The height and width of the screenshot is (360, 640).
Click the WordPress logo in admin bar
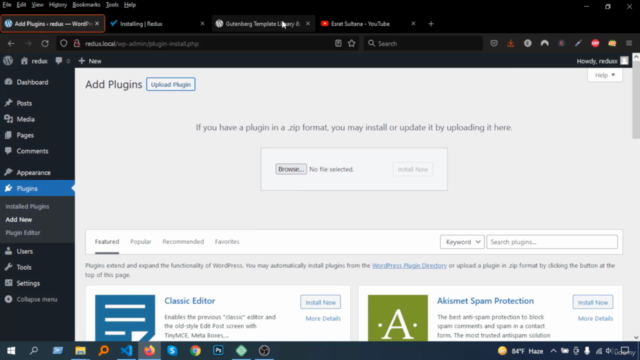8,61
